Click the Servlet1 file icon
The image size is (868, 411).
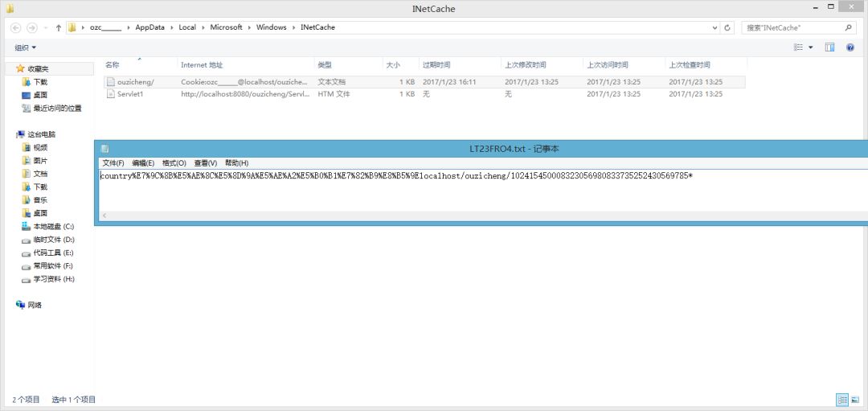pyautogui.click(x=110, y=94)
